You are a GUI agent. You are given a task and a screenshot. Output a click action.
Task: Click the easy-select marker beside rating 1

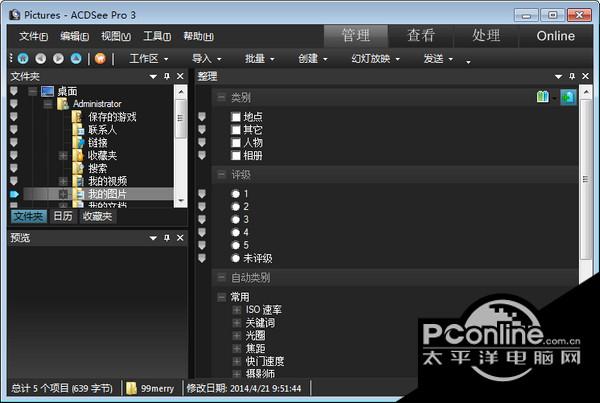pos(202,194)
